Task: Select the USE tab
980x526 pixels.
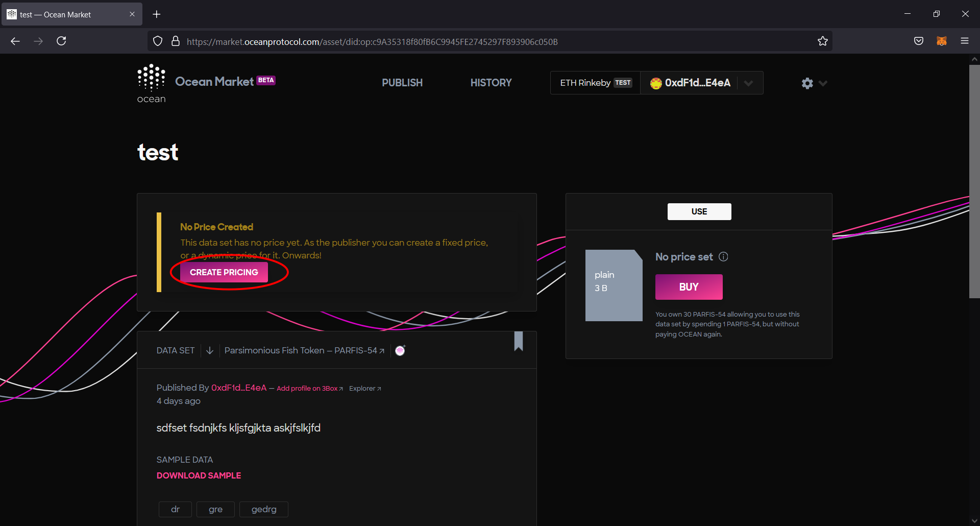Action: tap(699, 212)
